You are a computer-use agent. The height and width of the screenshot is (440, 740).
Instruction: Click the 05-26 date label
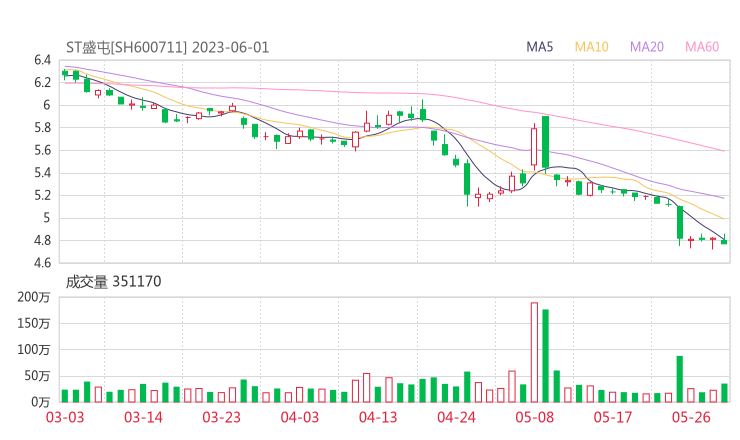pos(691,417)
